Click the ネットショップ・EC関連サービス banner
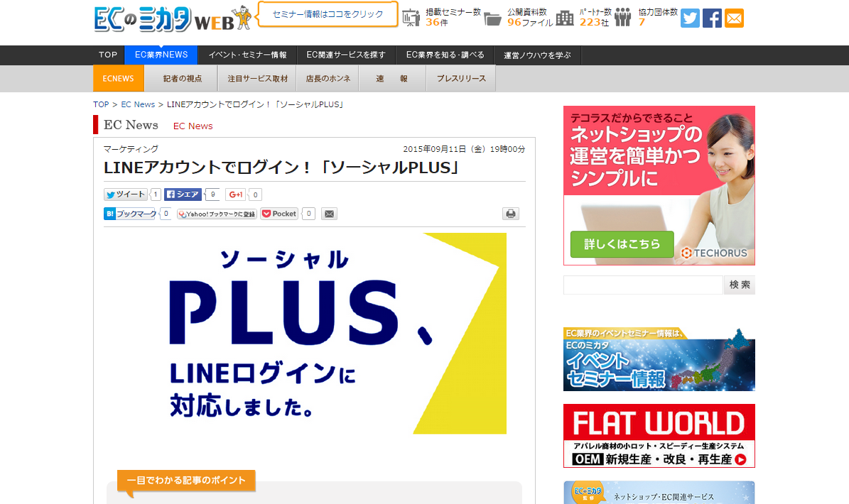849x504 pixels. tap(659, 492)
